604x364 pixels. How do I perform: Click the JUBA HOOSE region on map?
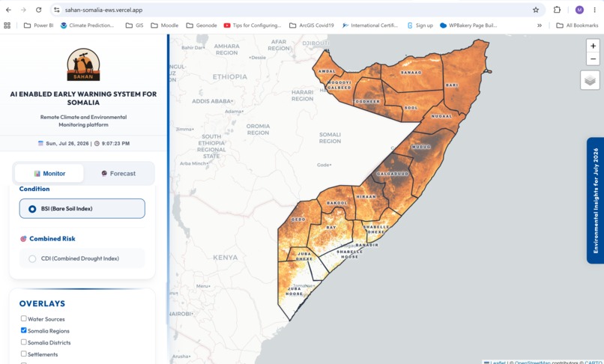[x=295, y=291]
